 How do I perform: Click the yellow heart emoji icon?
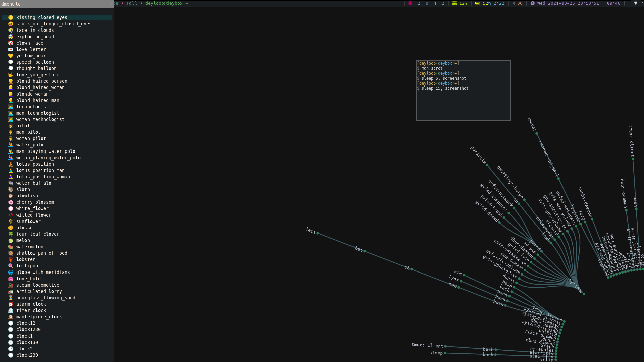coord(11,56)
